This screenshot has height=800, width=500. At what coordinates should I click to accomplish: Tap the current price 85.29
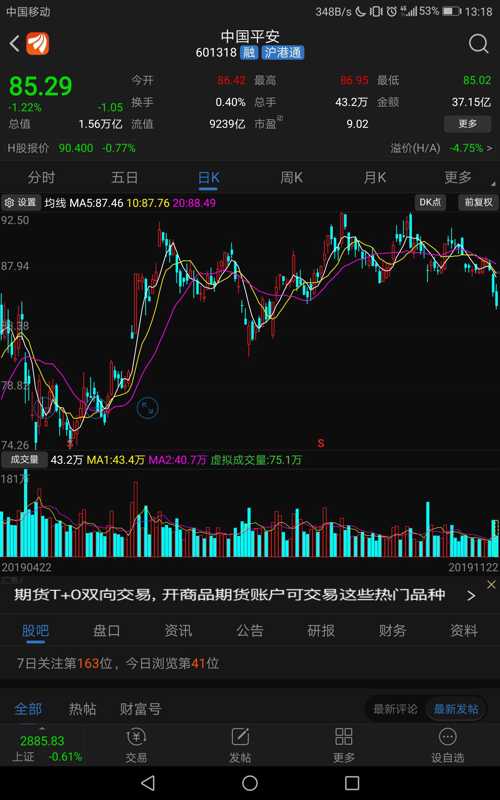tap(41, 86)
